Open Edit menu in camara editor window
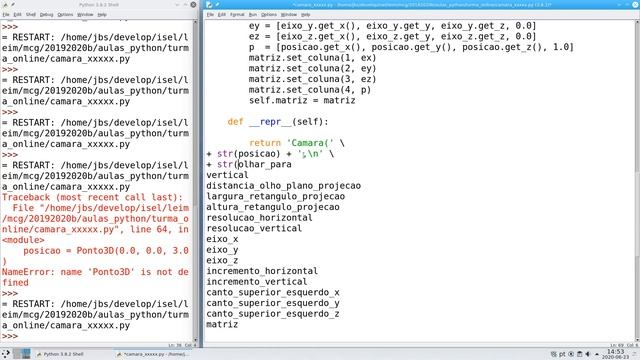The width and height of the screenshot is (640, 360). pos(222,15)
